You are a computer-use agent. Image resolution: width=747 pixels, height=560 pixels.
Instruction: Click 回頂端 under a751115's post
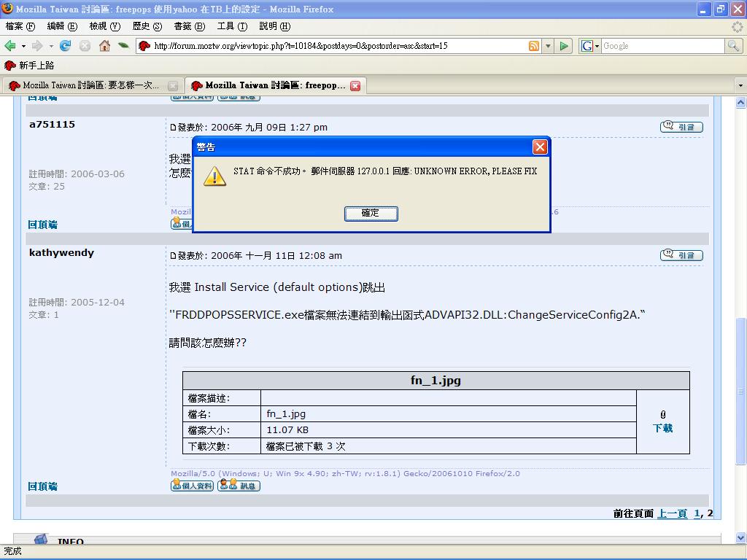(x=42, y=225)
